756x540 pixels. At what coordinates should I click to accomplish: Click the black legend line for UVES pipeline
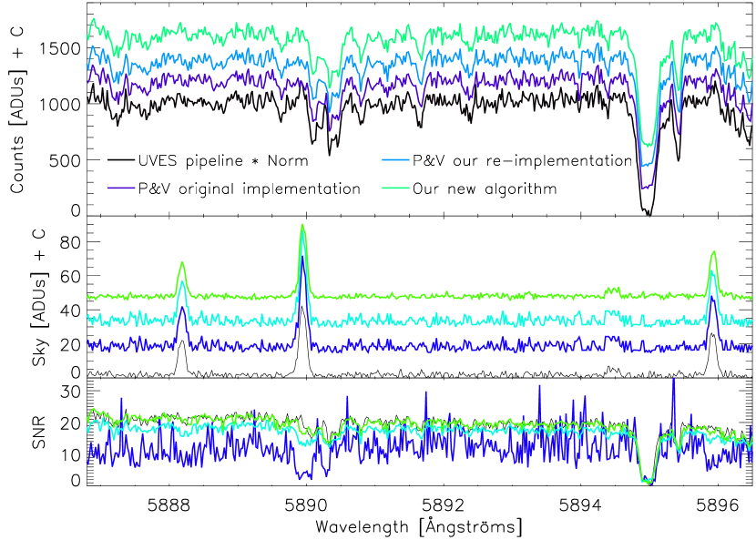pyautogui.click(x=121, y=160)
